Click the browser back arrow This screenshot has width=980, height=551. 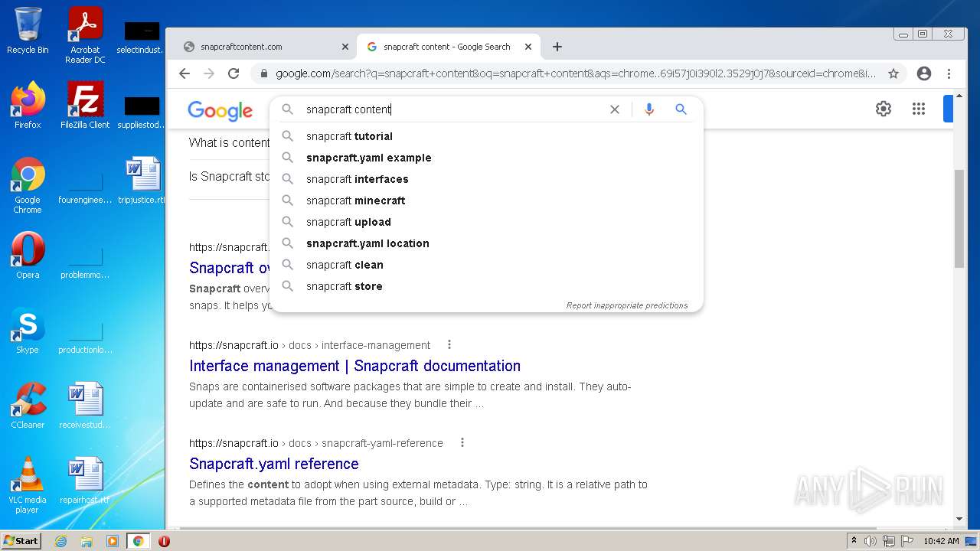184,73
